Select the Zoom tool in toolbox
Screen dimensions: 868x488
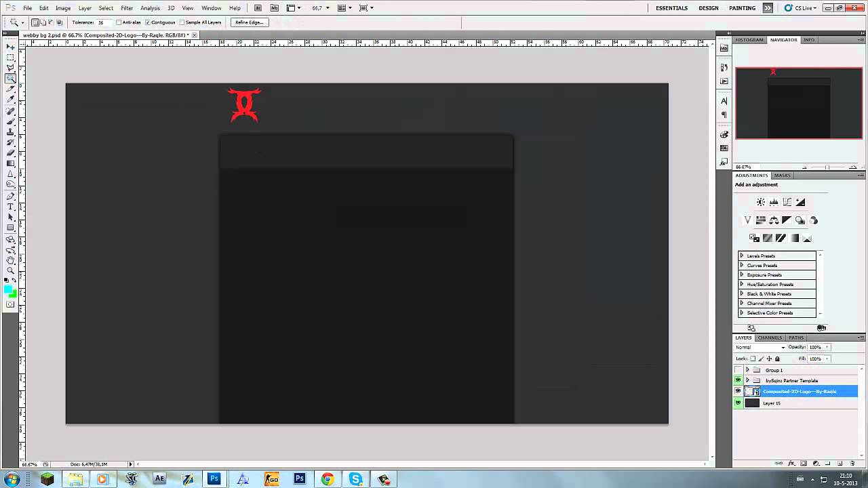(x=10, y=269)
